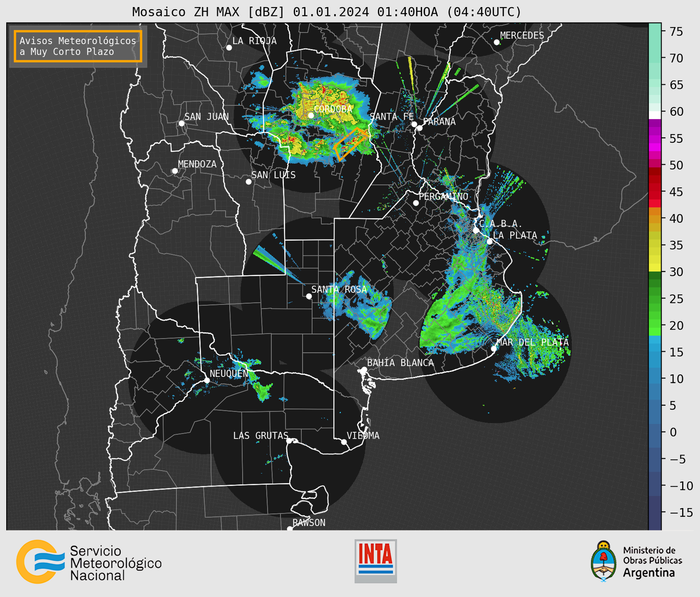The width and height of the screenshot is (700, 597).
Task: Click the white city dot for La Rioja
Action: 229,48
